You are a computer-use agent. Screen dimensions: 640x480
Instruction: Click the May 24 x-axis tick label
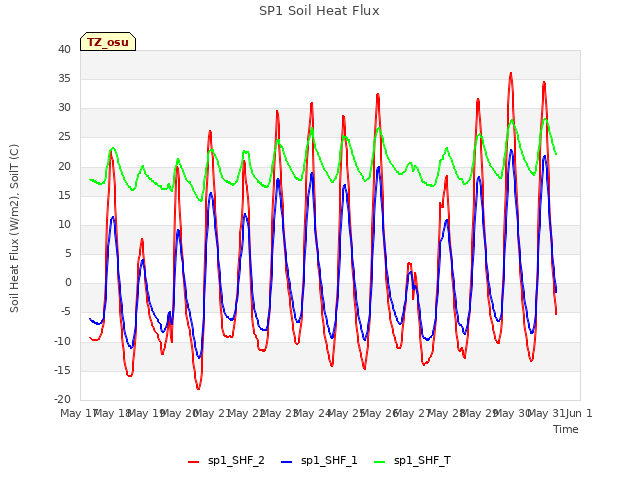pyautogui.click(x=312, y=413)
